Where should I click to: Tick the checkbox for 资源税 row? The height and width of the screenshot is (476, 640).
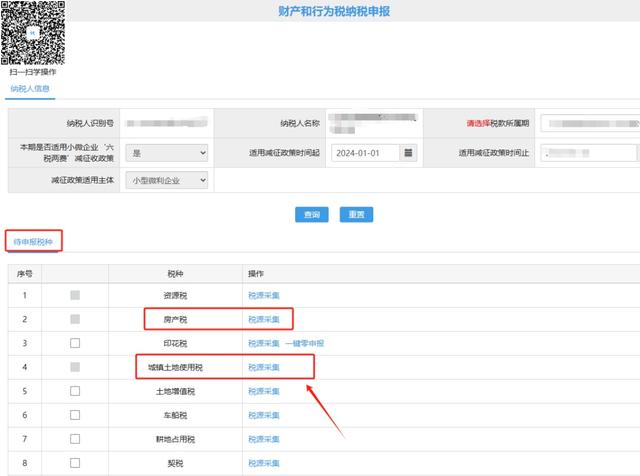[75, 295]
